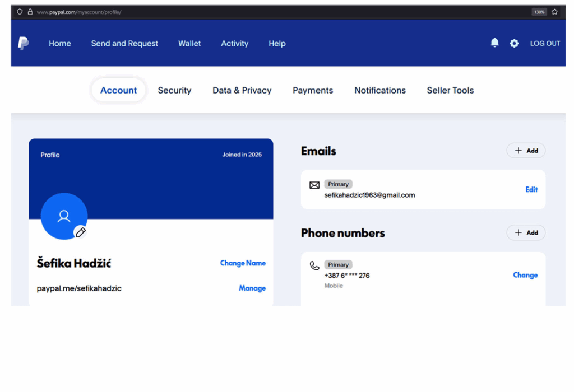Bookmark page with the star icon
The width and height of the screenshot is (574, 392).
[554, 12]
